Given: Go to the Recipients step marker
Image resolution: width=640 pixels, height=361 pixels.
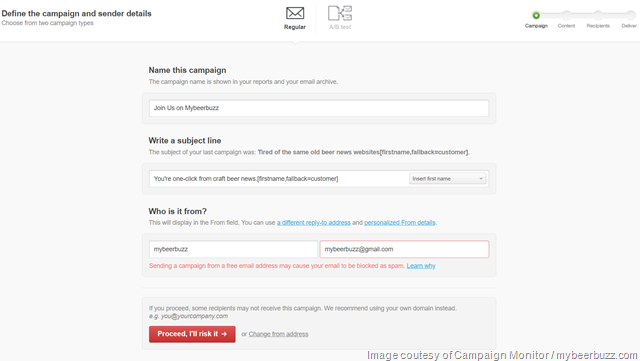Looking at the screenshot, I should click(598, 16).
